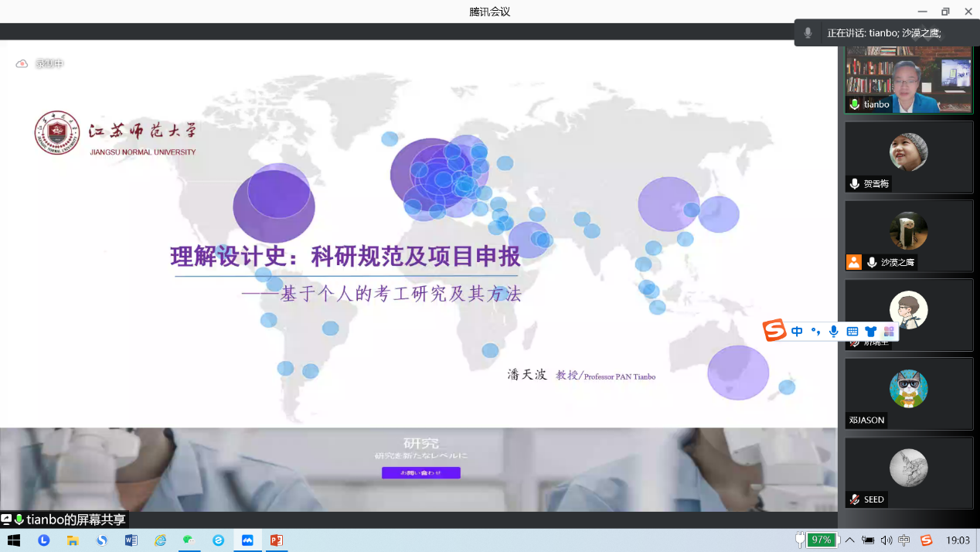Screen dimensions: 980x552
Task: Open the volume control in the tray
Action: pos(886,540)
